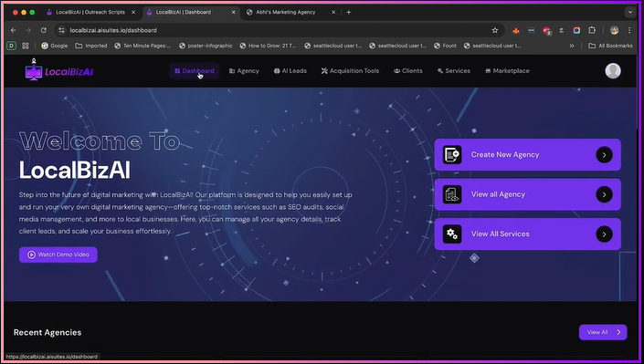
Task: Click the Recent Agencies heading
Action: pos(48,332)
